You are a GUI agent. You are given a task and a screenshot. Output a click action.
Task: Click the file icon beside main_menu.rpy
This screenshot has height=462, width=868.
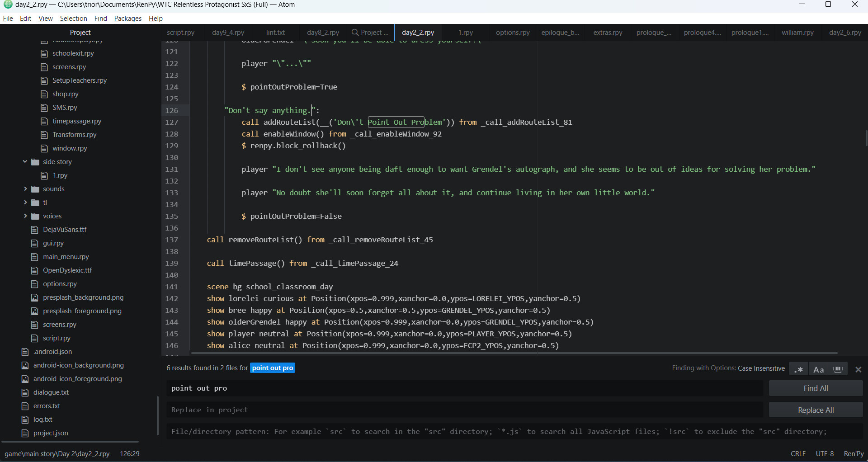click(x=34, y=257)
